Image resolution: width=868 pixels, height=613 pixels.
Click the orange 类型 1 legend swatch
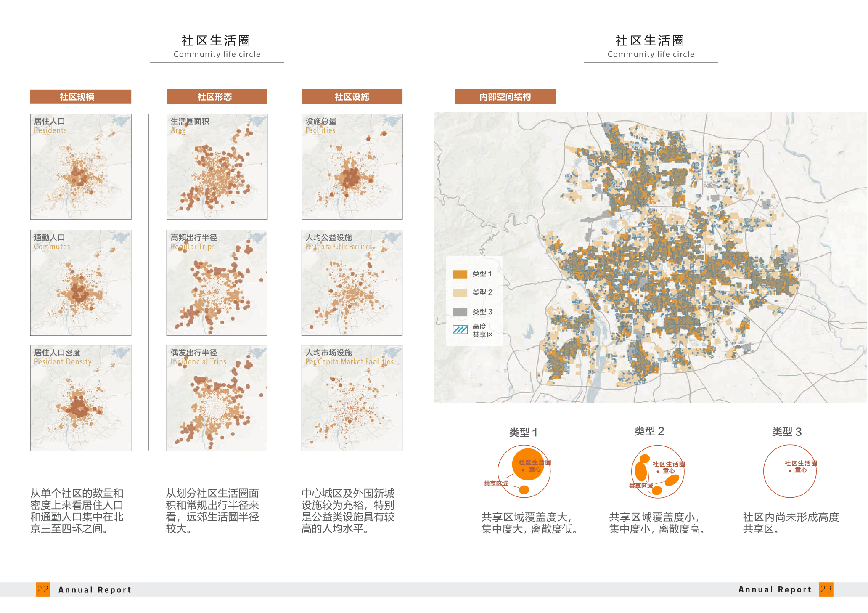click(x=460, y=274)
